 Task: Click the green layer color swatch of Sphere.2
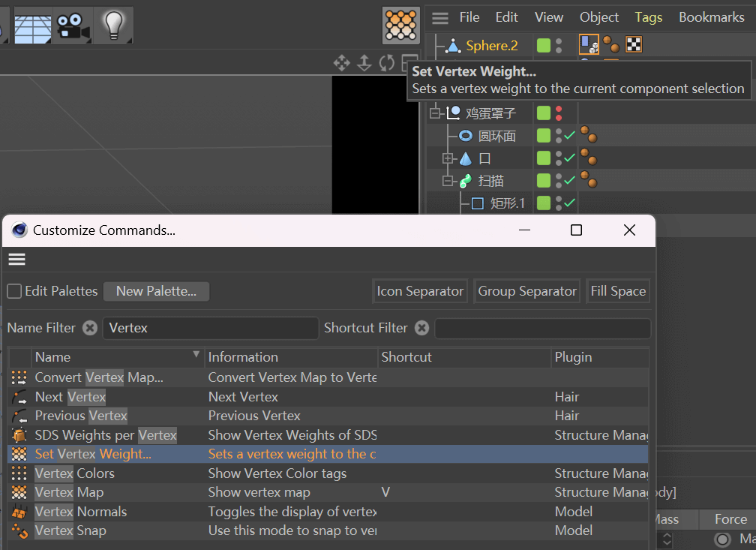544,46
